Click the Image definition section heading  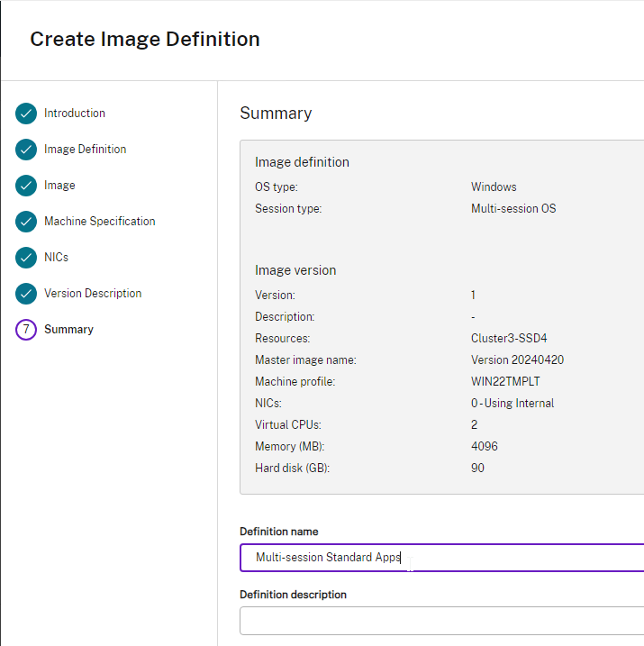(302, 162)
